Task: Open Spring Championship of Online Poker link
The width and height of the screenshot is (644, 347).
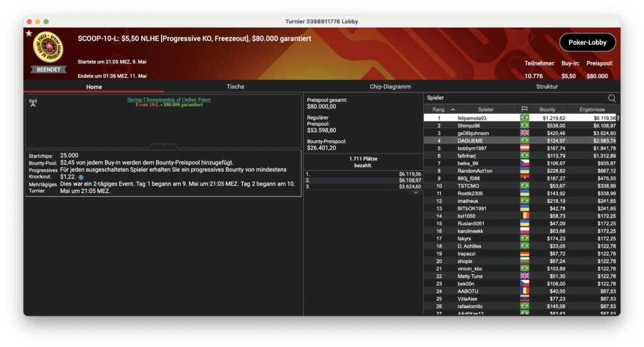Action: (169, 99)
